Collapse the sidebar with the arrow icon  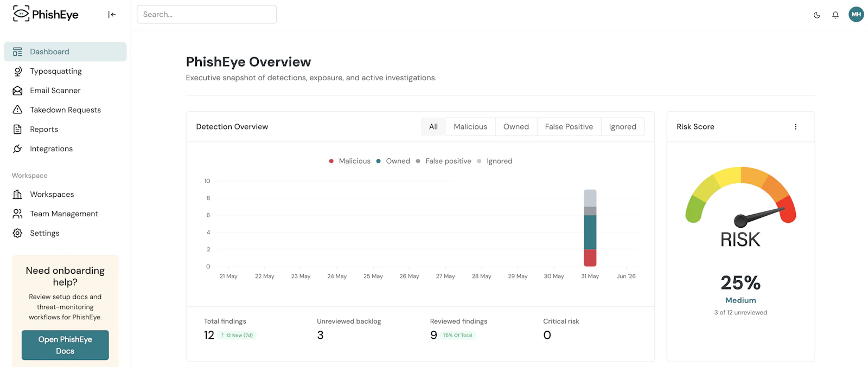coord(112,15)
